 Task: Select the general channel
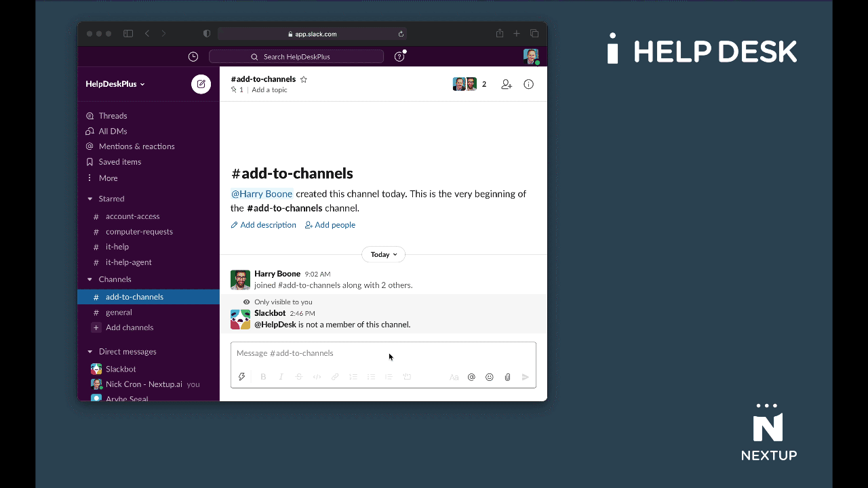[149, 312]
